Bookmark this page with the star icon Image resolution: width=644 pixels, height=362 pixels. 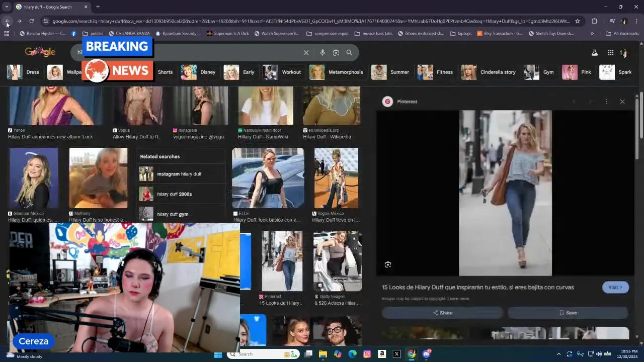[578, 21]
